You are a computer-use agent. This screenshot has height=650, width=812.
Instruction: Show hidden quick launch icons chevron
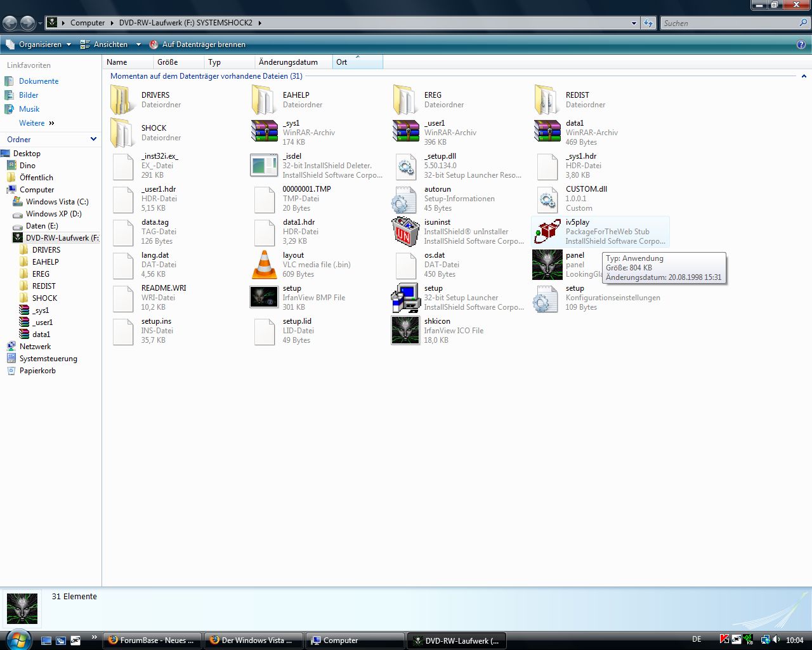[x=95, y=637]
